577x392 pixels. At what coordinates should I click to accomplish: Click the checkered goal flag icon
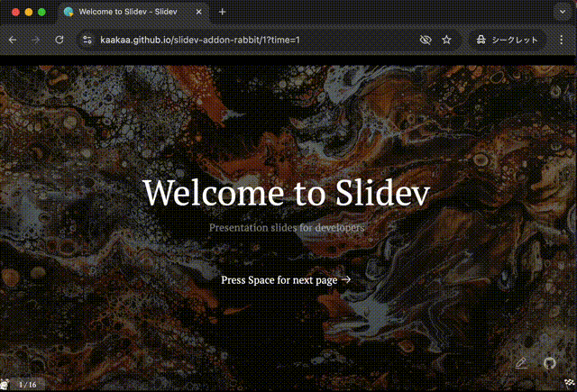coord(570,384)
